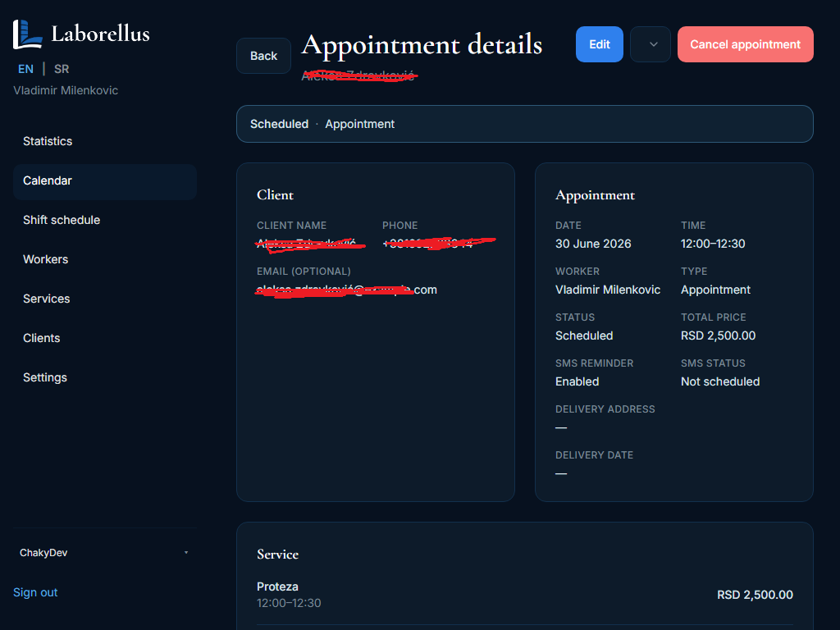Click Cancel appointment button

pos(745,44)
